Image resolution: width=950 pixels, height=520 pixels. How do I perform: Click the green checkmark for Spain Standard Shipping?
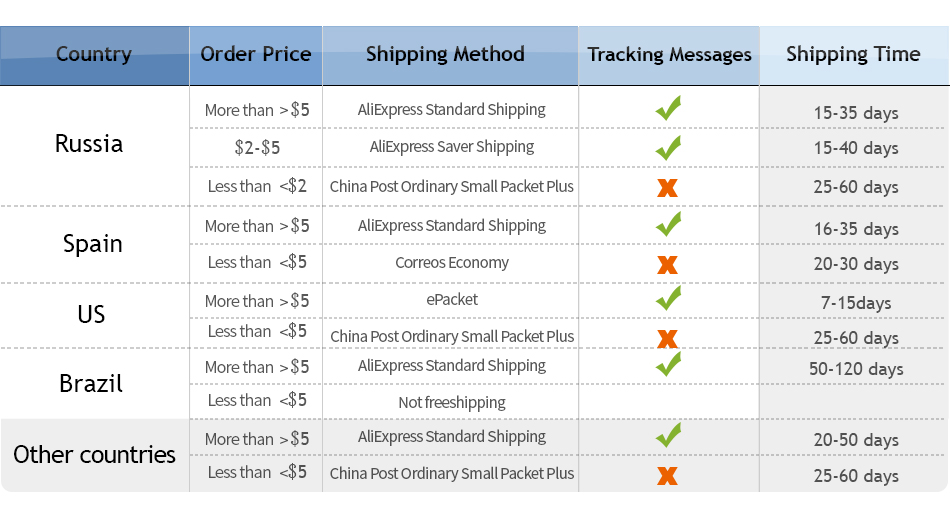pyautogui.click(x=668, y=224)
